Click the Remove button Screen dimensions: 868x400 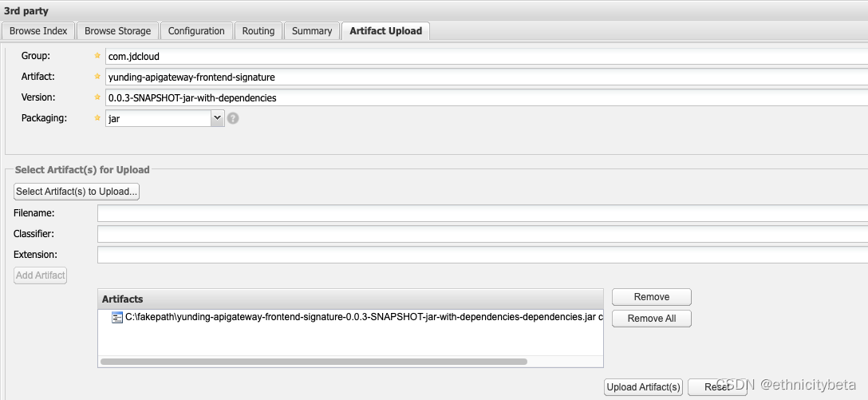tap(652, 297)
